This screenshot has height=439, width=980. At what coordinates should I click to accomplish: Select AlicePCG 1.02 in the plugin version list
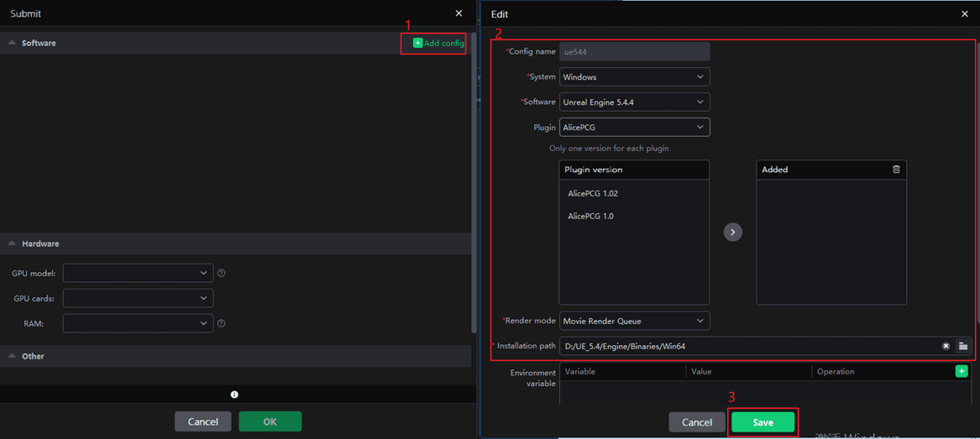point(593,194)
